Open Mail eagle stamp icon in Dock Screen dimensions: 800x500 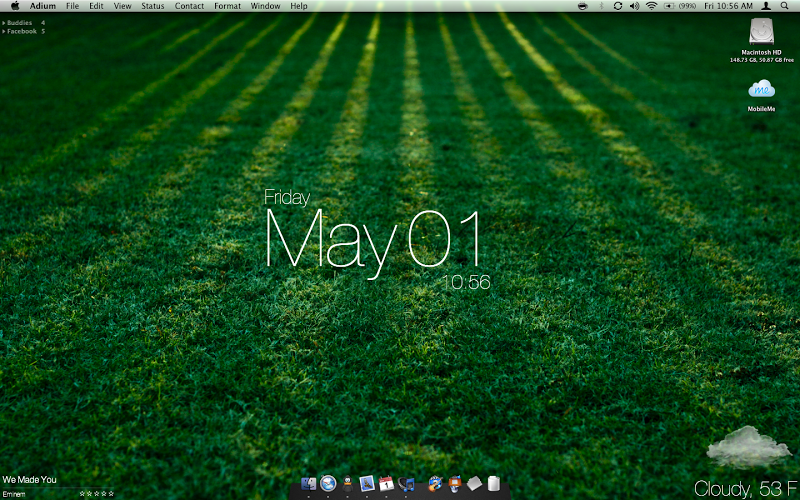pyautogui.click(x=367, y=483)
